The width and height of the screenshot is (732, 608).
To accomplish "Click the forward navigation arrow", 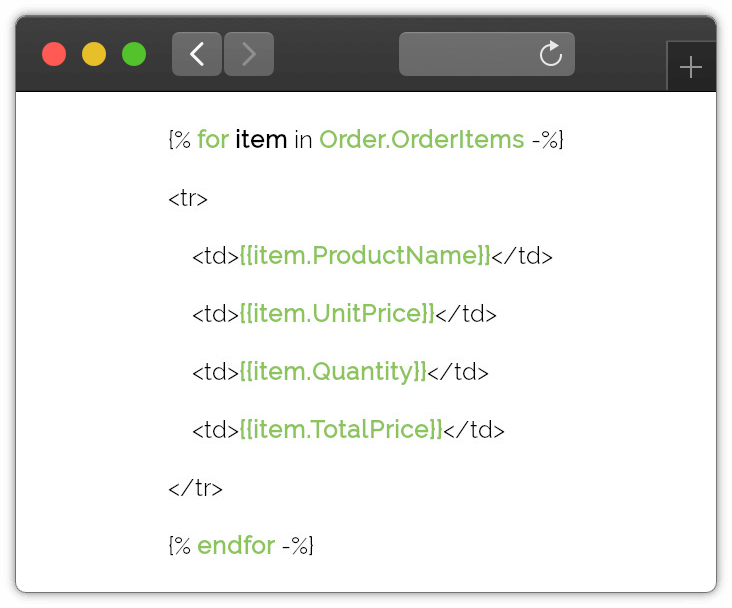I will click(x=249, y=54).
